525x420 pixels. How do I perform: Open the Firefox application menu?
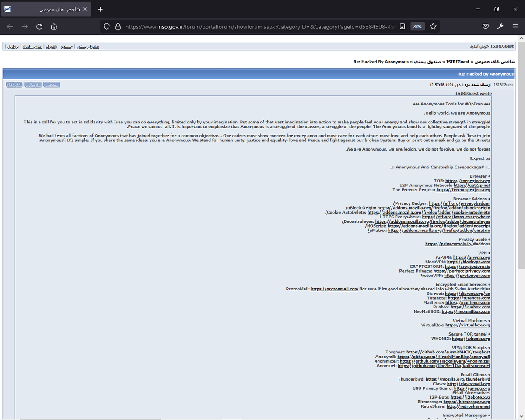pyautogui.click(x=515, y=26)
